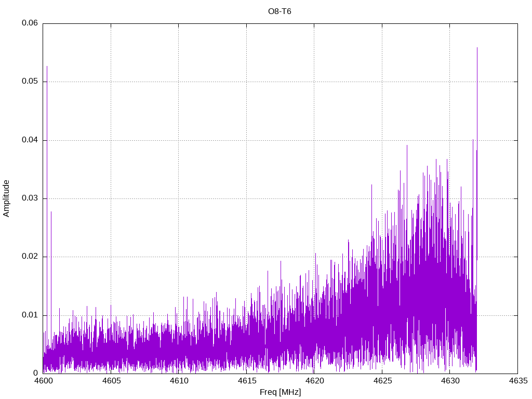The height and width of the screenshot is (399, 532).
Task: Select the 0.039 peak tip near 4627 MHz
Action: (407, 145)
